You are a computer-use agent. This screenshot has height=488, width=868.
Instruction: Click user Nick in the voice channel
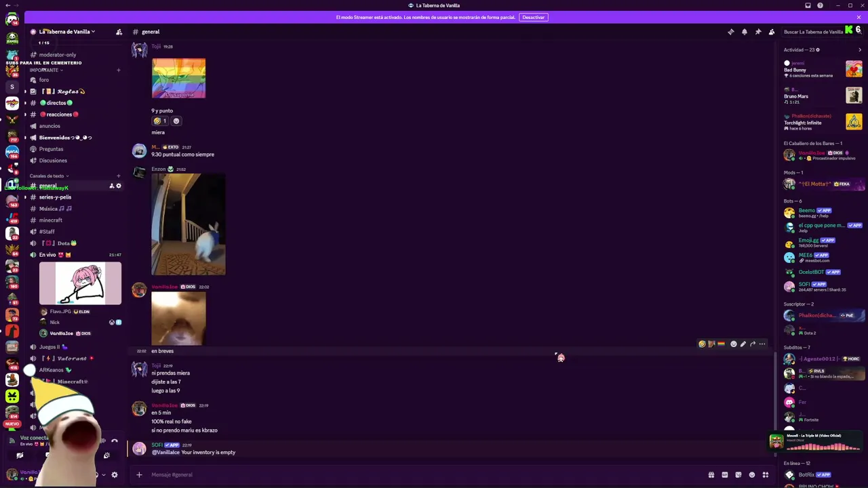click(x=55, y=323)
